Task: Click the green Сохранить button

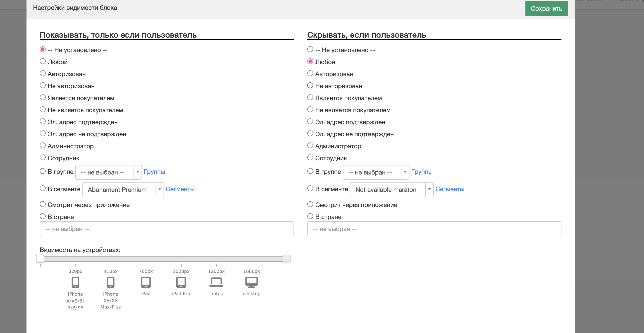Action: click(x=546, y=8)
